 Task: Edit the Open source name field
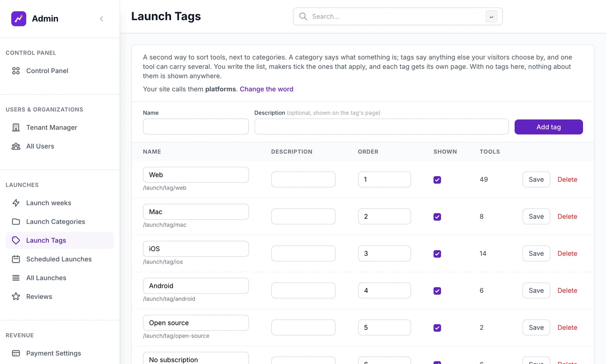point(196,323)
